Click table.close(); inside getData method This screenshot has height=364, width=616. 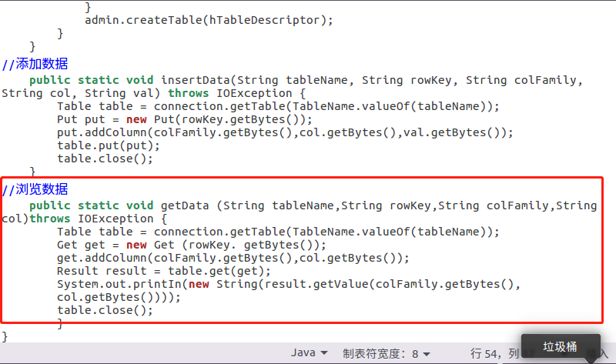105,310
